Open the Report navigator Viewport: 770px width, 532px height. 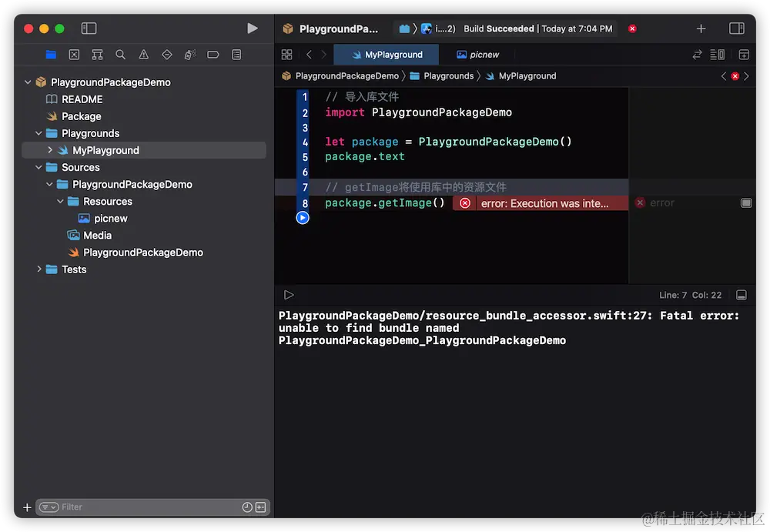(236, 55)
